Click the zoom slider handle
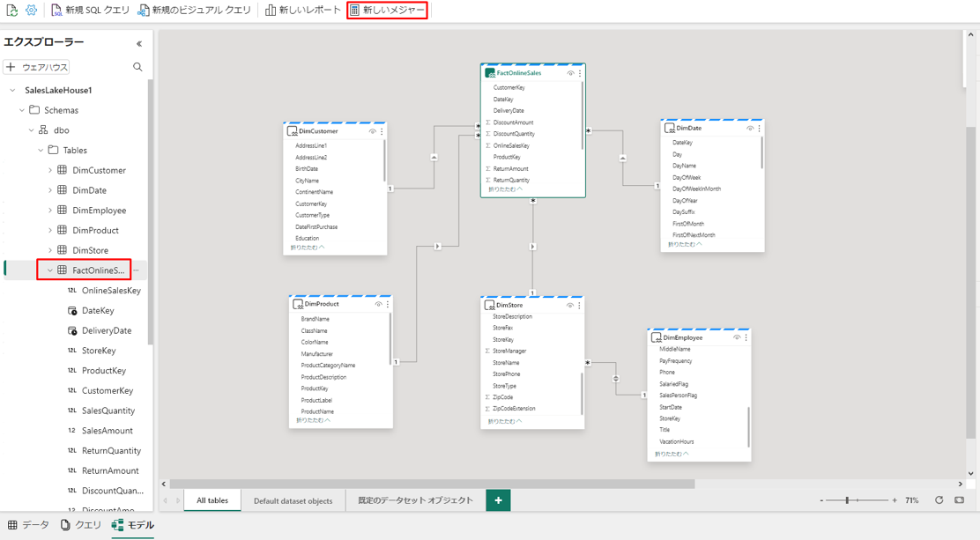Screen dimensions: 980x540 click(847, 500)
